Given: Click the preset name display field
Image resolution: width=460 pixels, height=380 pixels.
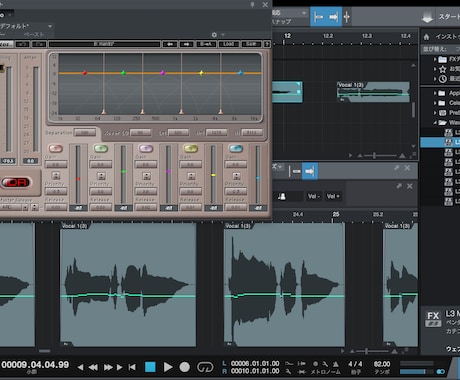Looking at the screenshot, I should pos(104,44).
